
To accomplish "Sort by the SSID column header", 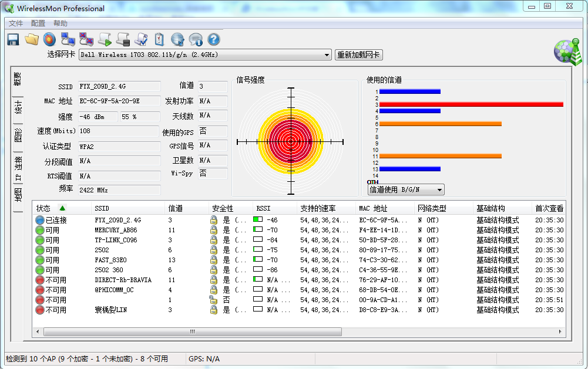I will pos(127,208).
